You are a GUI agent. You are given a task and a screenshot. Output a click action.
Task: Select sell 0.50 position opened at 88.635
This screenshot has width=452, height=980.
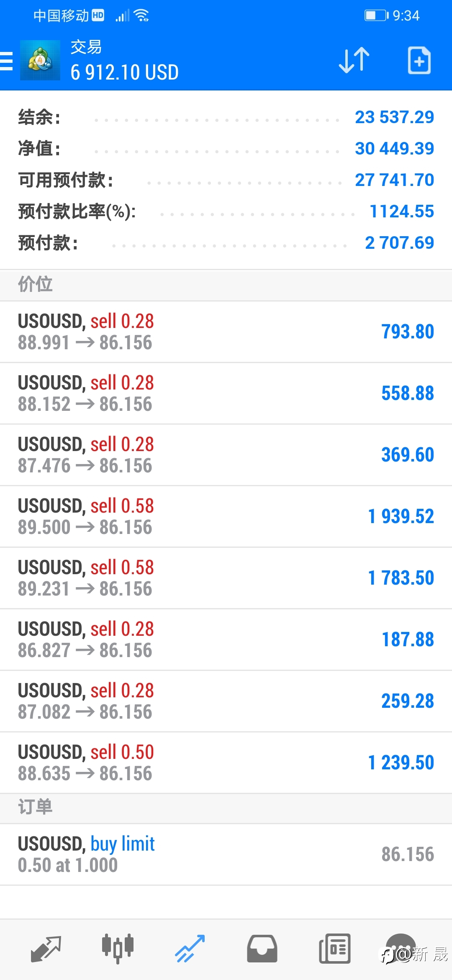(x=226, y=763)
